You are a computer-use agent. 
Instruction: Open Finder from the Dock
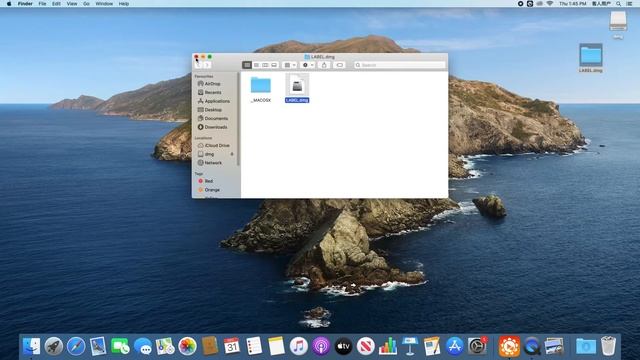point(31,347)
